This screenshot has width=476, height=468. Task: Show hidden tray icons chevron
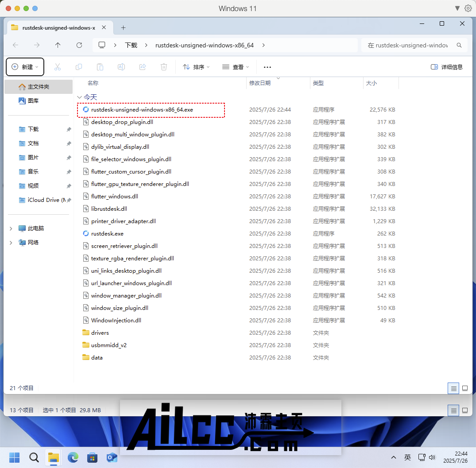tap(394, 457)
